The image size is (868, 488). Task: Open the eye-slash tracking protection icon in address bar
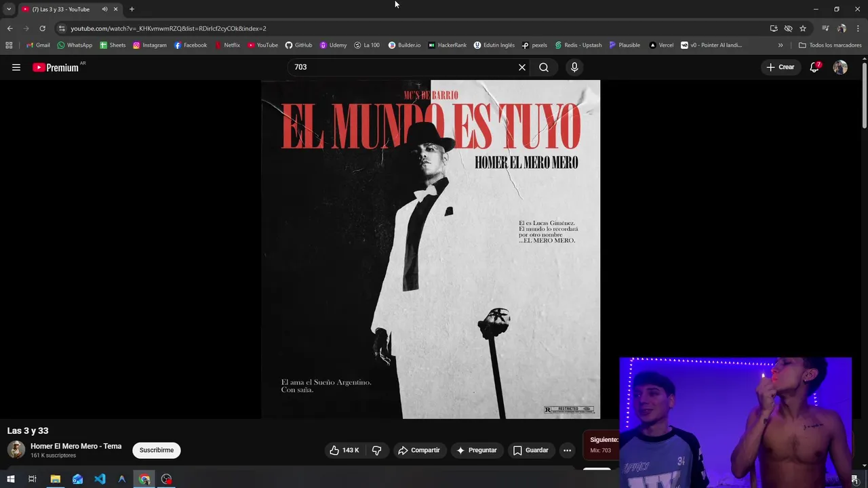(788, 28)
